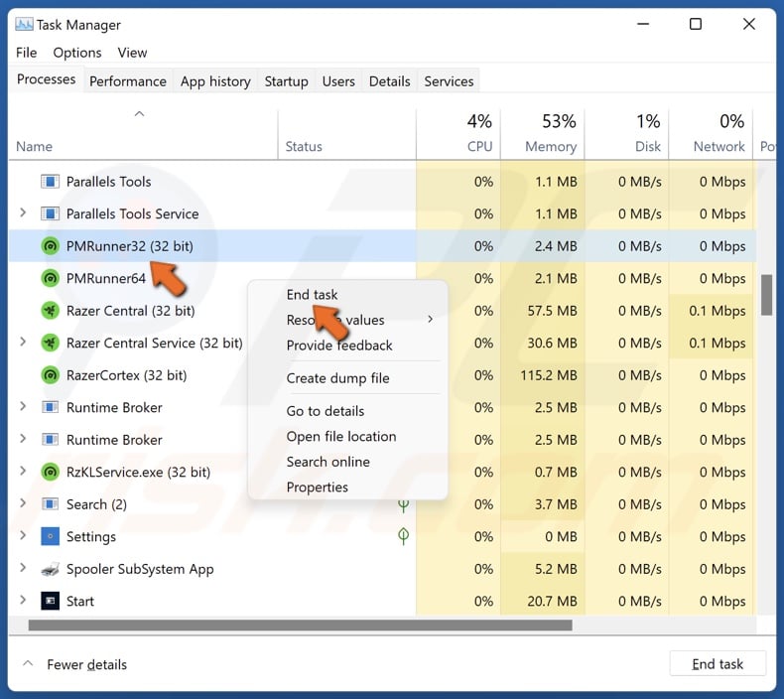Click the PMRunner32 green icon
Viewport: 784px width, 699px height.
click(50, 245)
